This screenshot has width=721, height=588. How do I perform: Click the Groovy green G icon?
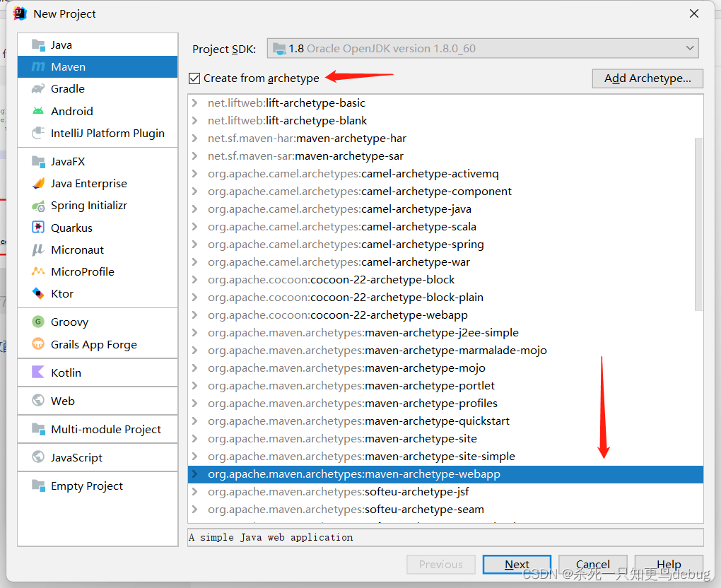tap(38, 322)
